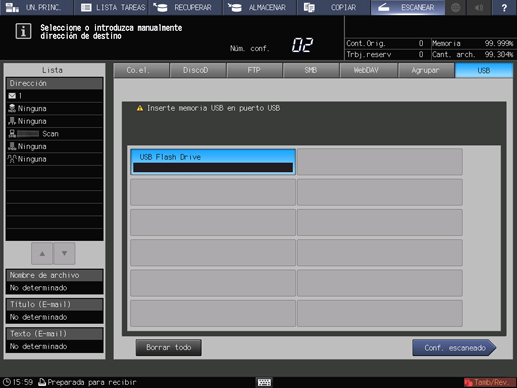Click the USB warning triangle icon
The image size is (517, 388).
pos(140,108)
